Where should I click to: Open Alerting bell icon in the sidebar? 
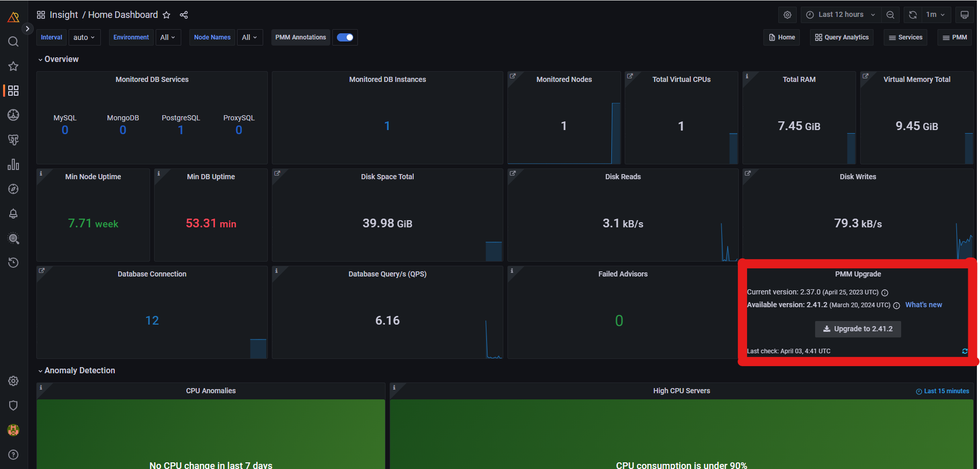click(x=13, y=214)
